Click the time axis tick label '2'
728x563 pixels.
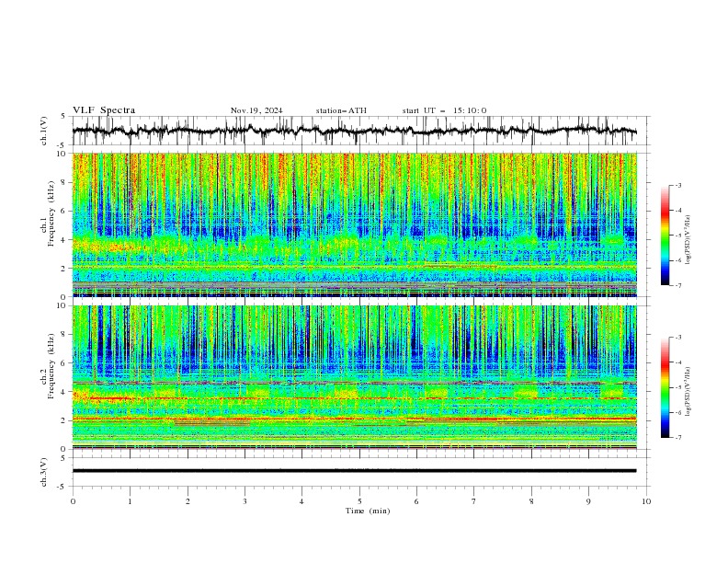(x=188, y=501)
